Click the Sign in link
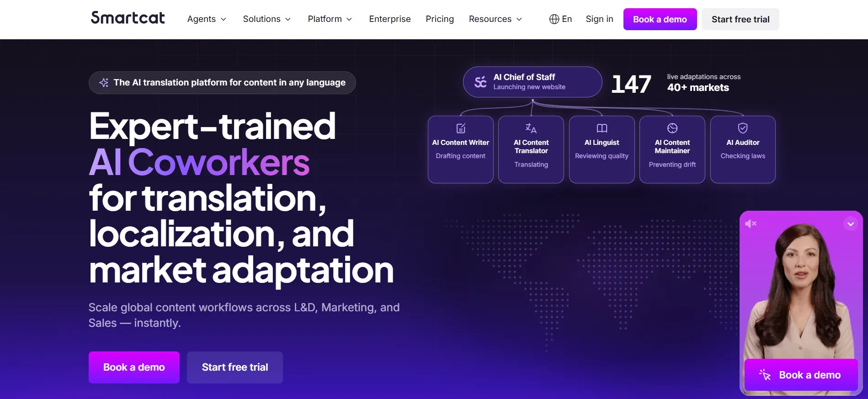The image size is (868, 399). click(x=599, y=19)
